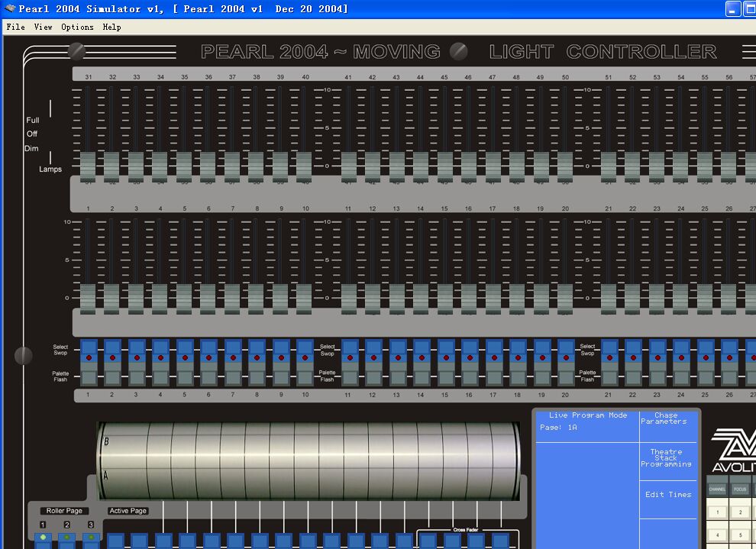Open the Options menu
Screen dimensions: 756x549
click(77, 27)
